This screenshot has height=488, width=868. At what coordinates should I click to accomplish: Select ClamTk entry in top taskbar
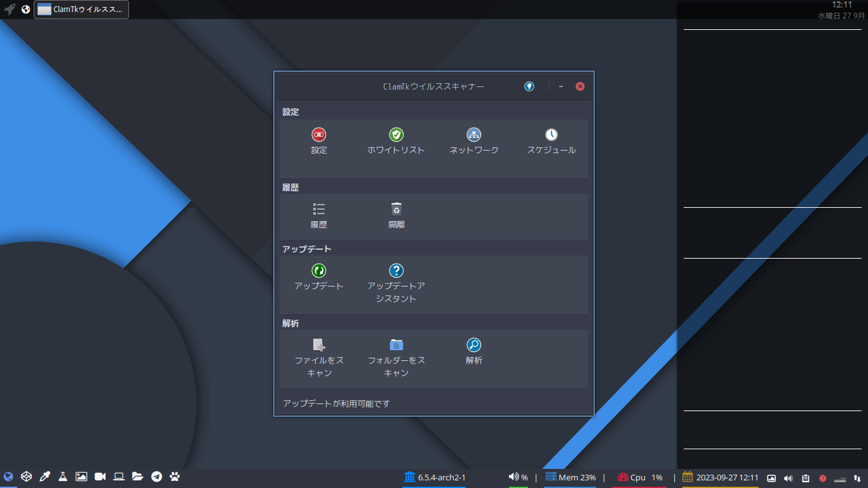(x=81, y=10)
